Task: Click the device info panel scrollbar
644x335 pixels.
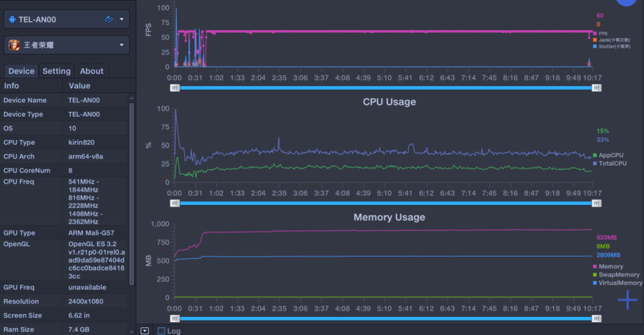Action: coord(131,193)
